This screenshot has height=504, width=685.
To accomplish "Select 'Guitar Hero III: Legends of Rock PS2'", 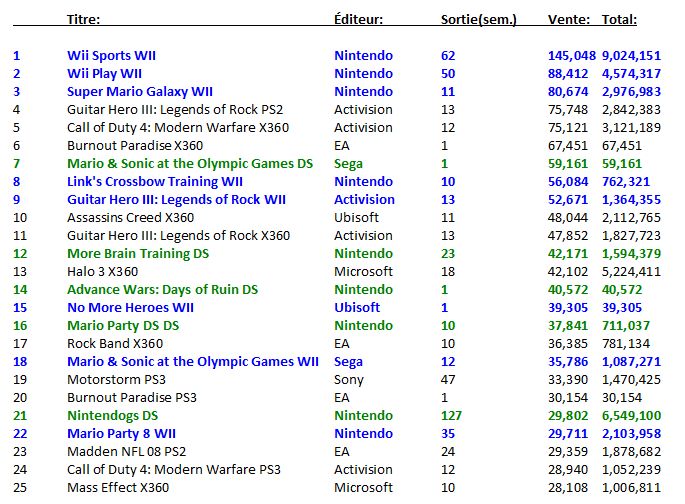I will click(x=175, y=110).
